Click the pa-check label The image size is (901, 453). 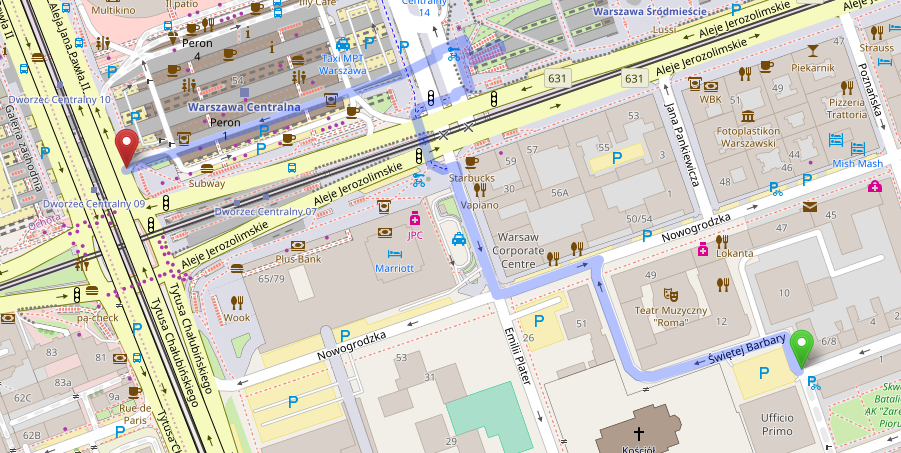(97, 317)
